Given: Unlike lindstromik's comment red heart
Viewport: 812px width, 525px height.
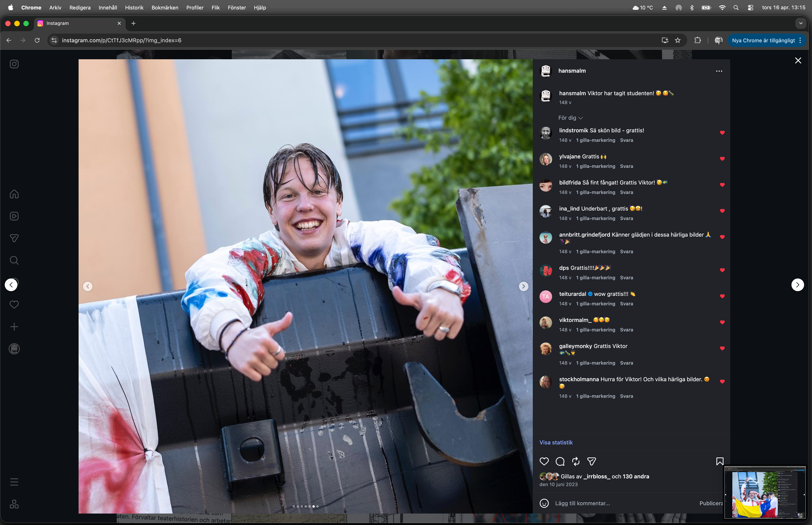Looking at the screenshot, I should 722,133.
